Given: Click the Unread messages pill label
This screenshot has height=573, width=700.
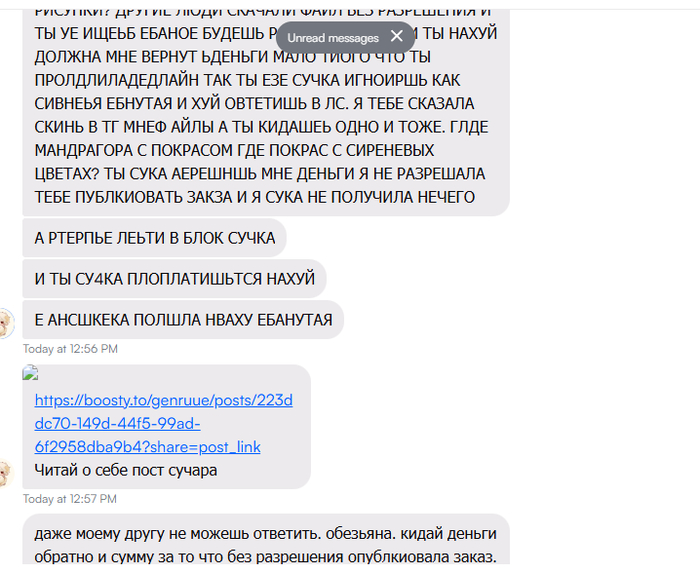Looking at the screenshot, I should 333,38.
